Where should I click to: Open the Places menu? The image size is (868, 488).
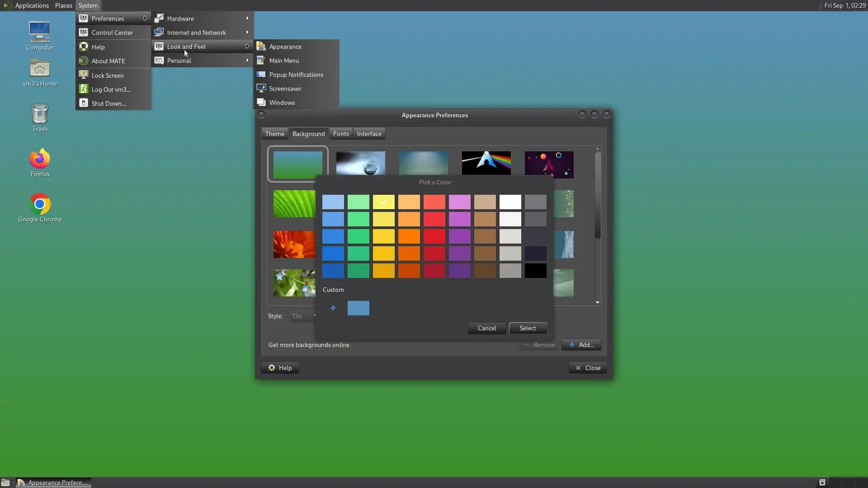coord(63,5)
